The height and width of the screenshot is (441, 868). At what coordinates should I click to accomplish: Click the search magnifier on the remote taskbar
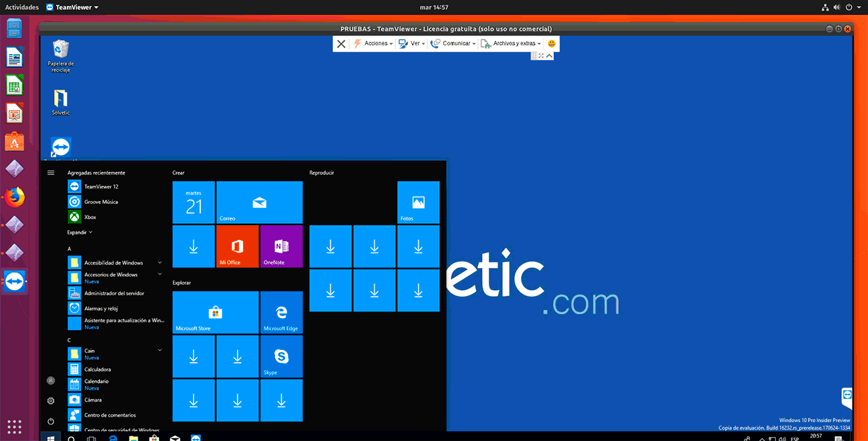point(71,438)
